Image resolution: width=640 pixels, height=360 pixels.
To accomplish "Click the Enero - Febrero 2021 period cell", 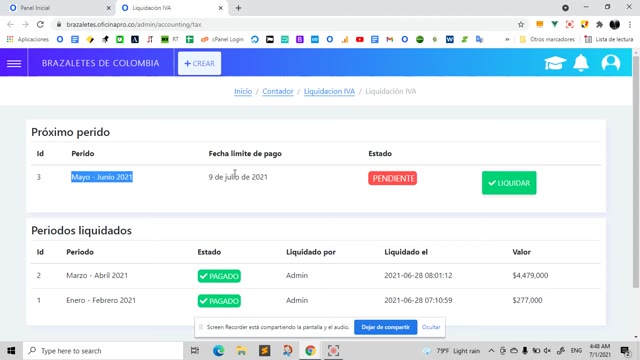I will tap(101, 300).
